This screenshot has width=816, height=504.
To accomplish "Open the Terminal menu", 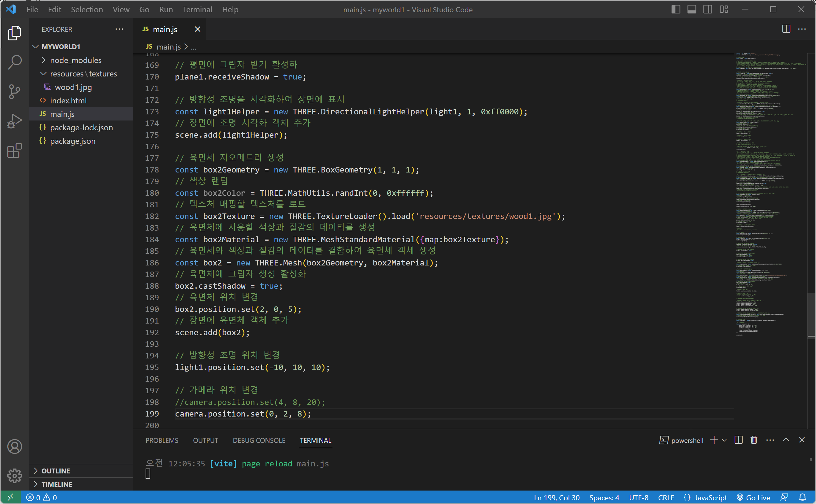I will [197, 9].
